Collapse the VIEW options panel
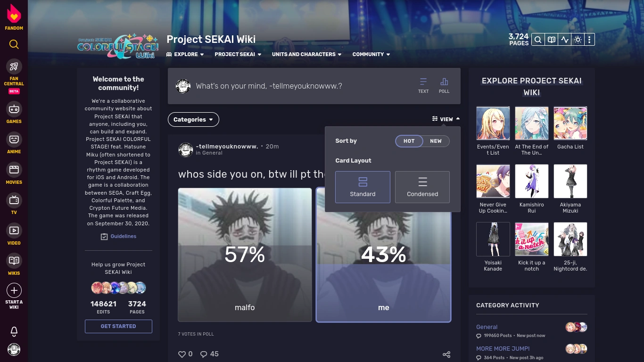Screen dimensions: 644x362 coord(445,119)
